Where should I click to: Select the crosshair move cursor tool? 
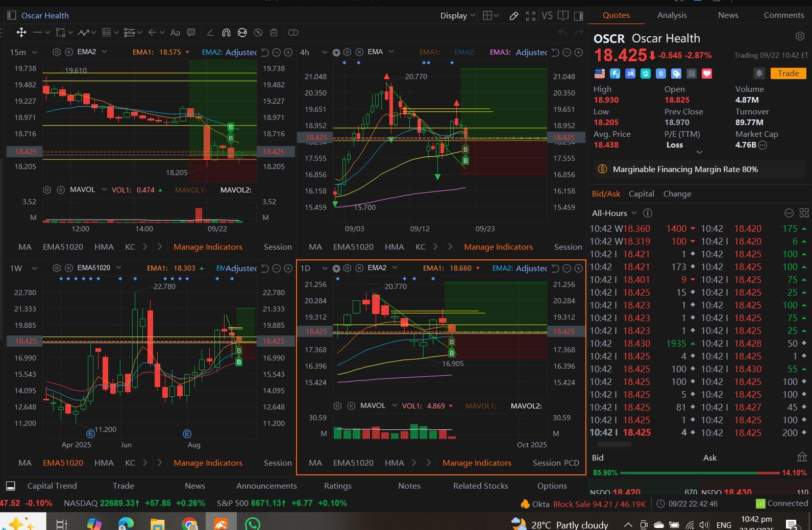(x=21, y=33)
